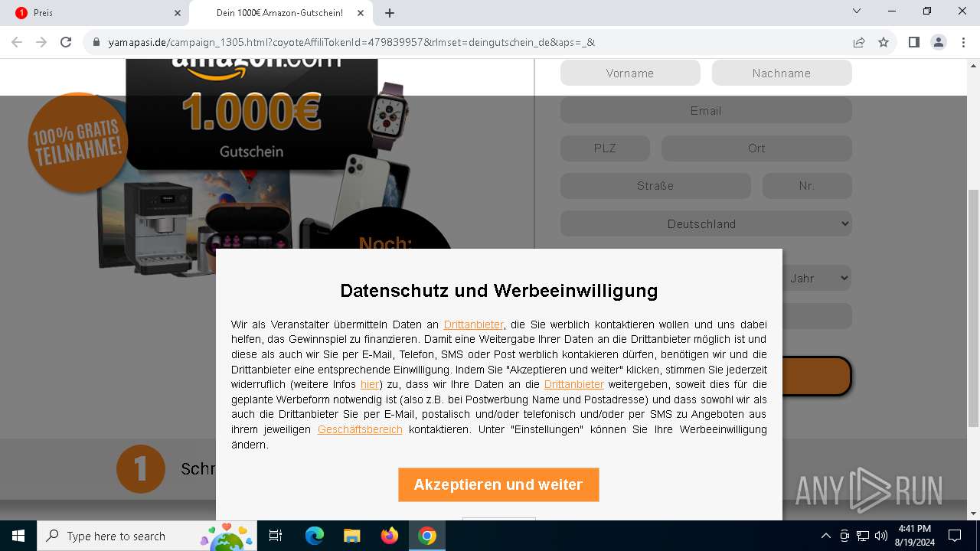Launch Microsoft Edge from the taskbar

click(x=315, y=536)
